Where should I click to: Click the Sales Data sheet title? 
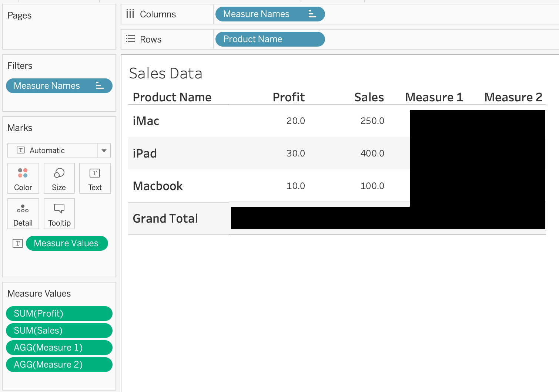coord(165,73)
